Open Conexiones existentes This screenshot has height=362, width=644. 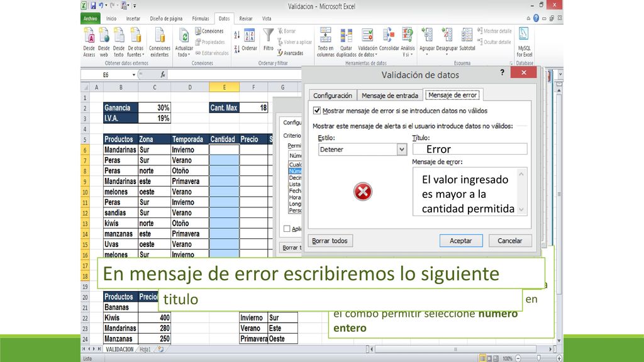159,42
